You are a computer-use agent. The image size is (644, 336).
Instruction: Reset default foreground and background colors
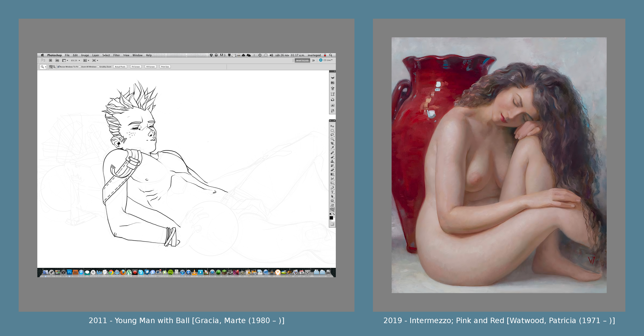point(331,214)
